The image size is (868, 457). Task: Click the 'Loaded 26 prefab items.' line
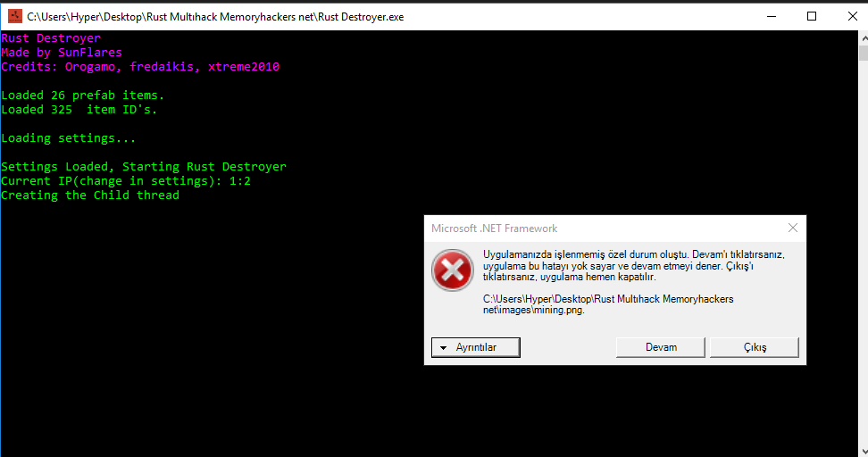click(x=82, y=96)
